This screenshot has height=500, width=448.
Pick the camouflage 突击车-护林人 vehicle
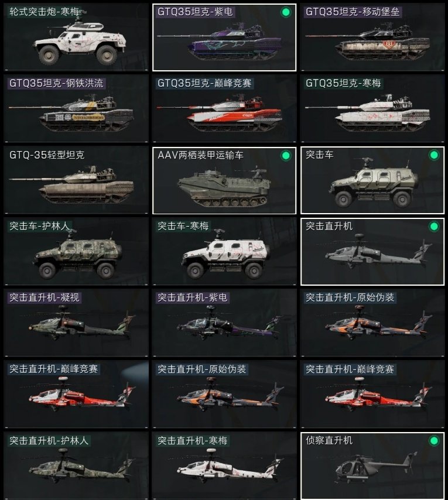point(76,252)
